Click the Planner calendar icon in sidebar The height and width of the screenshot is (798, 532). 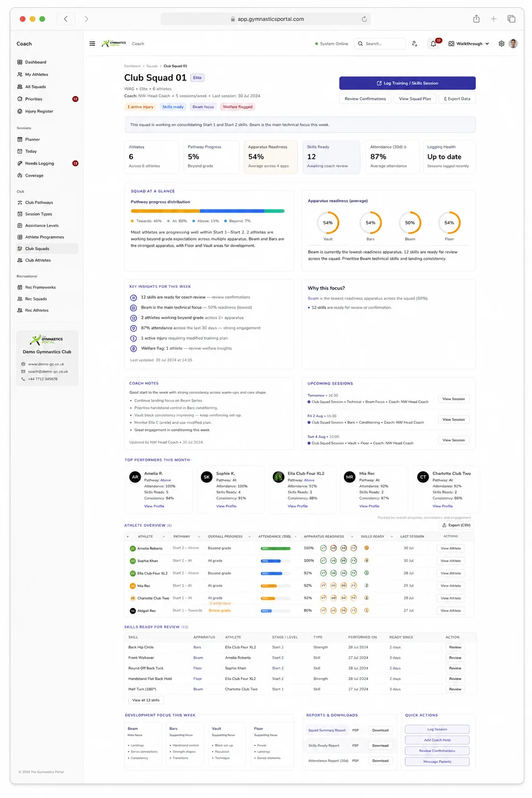20,139
